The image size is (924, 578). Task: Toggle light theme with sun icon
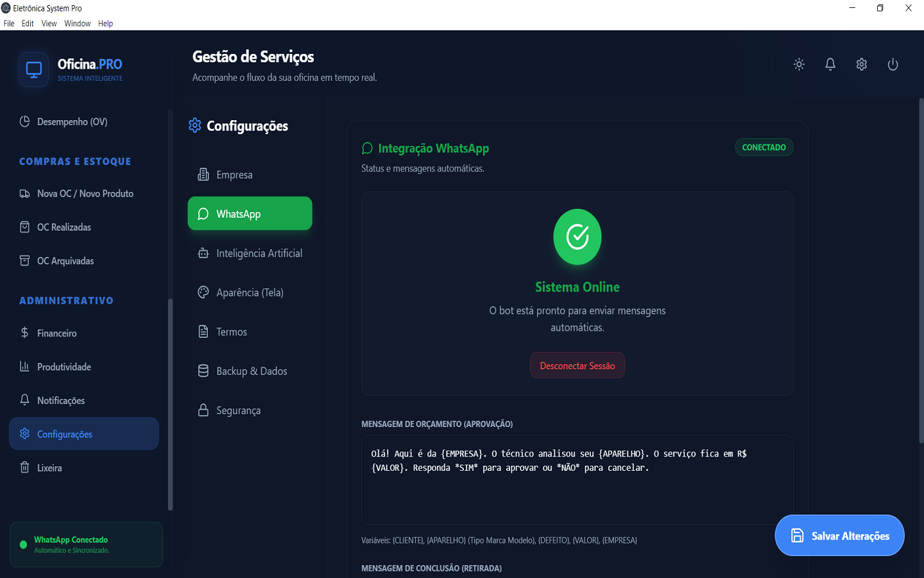click(x=799, y=64)
